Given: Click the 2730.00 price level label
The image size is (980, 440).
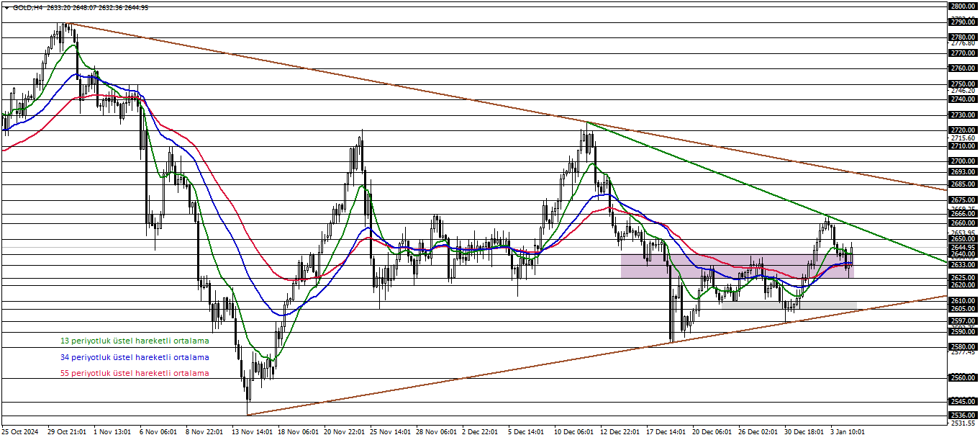Looking at the screenshot, I should pyautogui.click(x=963, y=115).
